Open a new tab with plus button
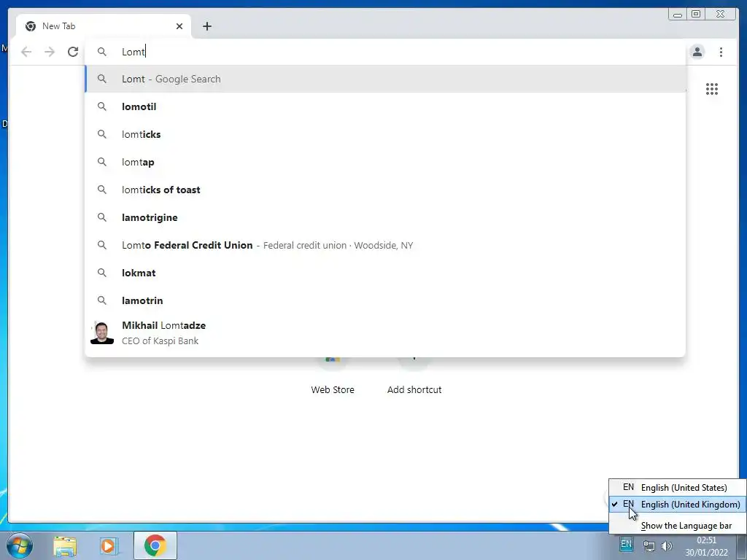Image resolution: width=747 pixels, height=560 pixels. tap(206, 26)
